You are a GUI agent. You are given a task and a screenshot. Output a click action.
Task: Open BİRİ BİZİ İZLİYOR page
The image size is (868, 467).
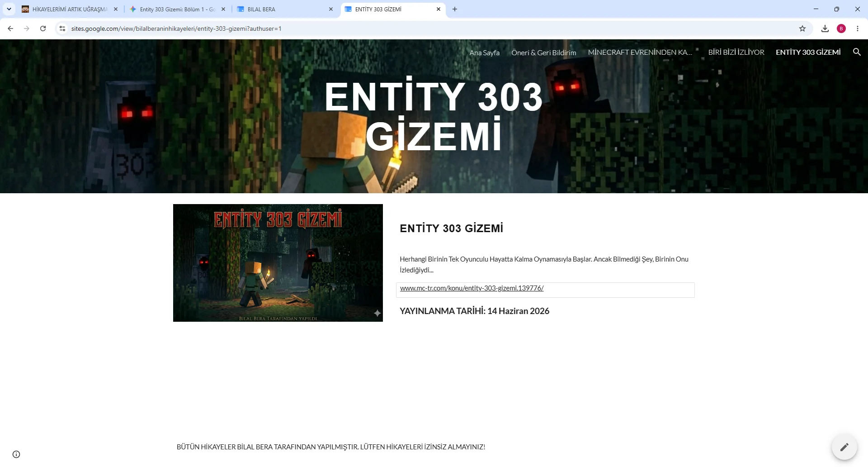click(736, 52)
